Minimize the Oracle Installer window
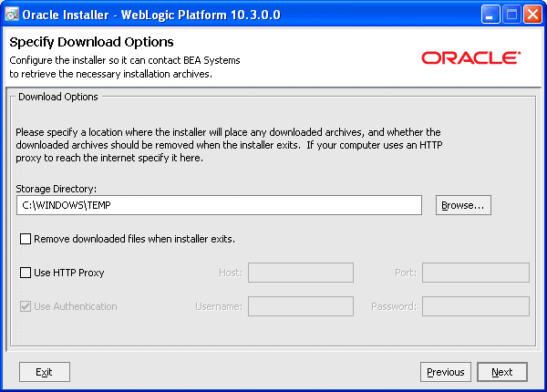Screen dimensions: 547x392 click(x=490, y=15)
